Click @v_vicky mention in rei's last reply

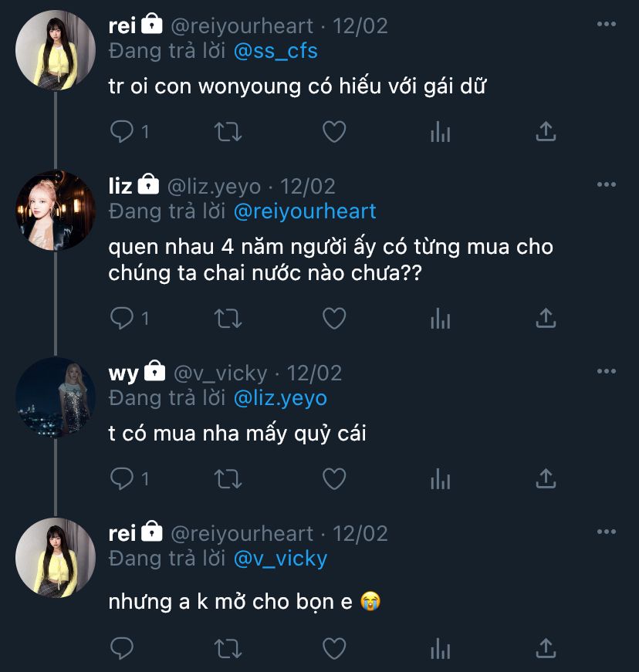pyautogui.click(x=280, y=559)
